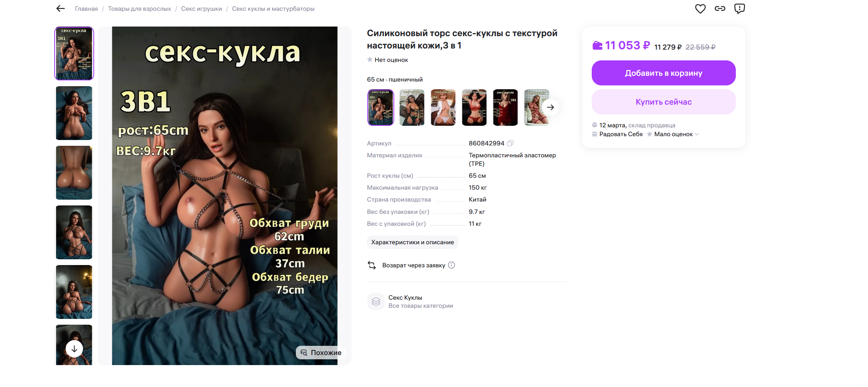Find similar items via Похожие button

tap(321, 352)
